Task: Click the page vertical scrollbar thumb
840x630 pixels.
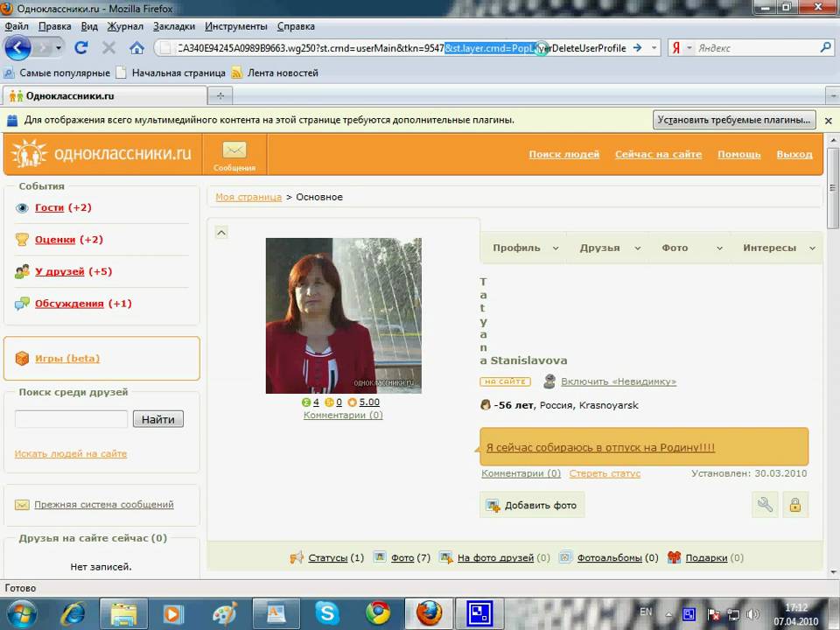Action: point(832,189)
